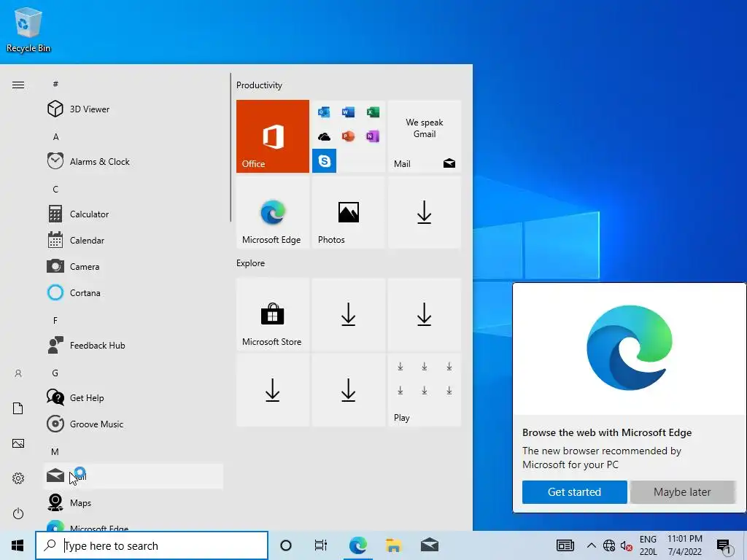This screenshot has width=747, height=560.
Task: Open Calculator from the app list
Action: pyautogui.click(x=133, y=214)
